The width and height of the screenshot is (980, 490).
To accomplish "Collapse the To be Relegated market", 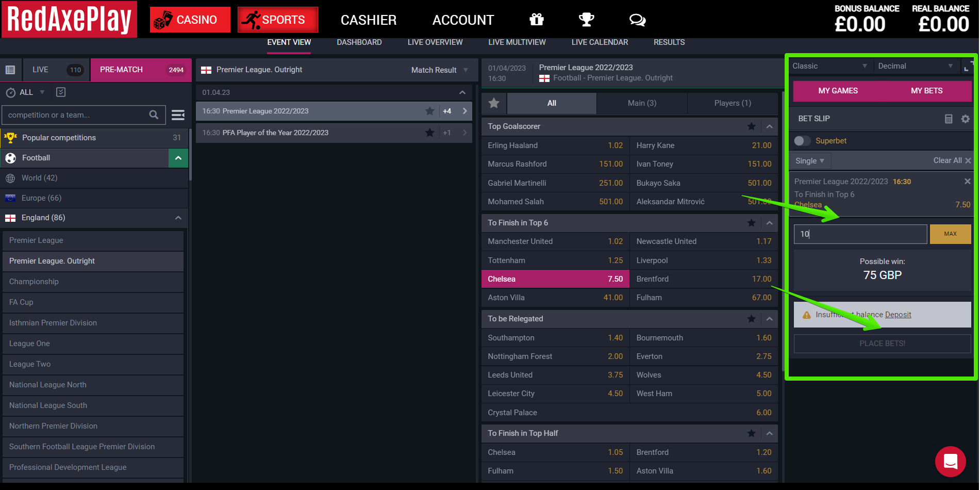I will pos(769,319).
